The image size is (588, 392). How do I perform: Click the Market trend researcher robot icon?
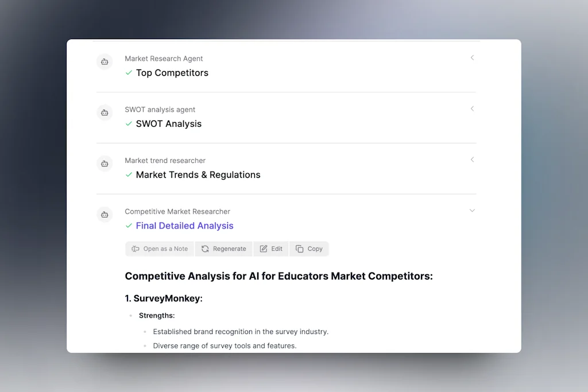[105, 164]
